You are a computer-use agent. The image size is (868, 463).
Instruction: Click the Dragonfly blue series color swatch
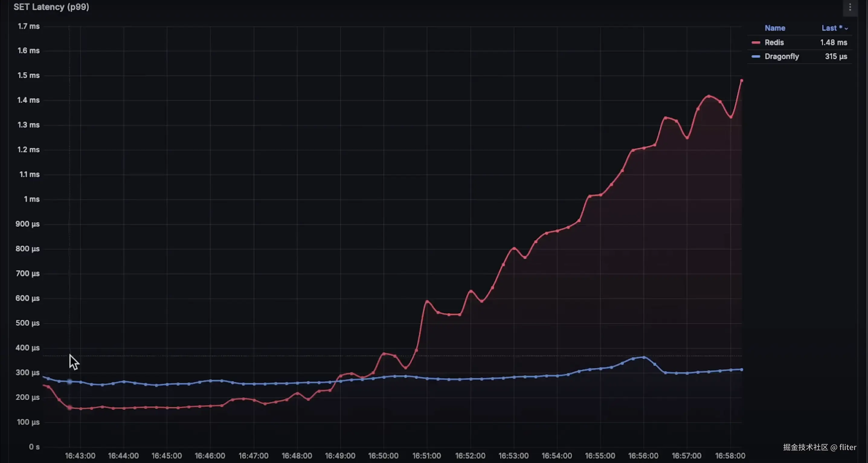(x=756, y=56)
